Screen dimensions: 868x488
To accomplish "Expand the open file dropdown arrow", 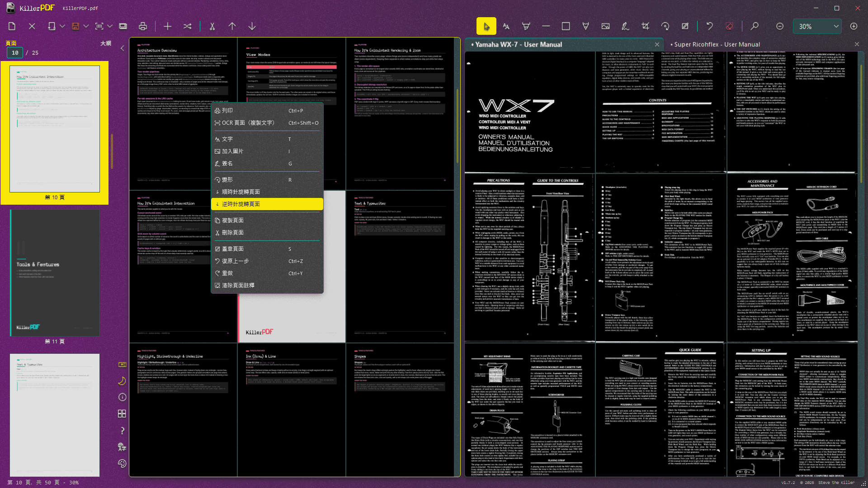I will (62, 26).
